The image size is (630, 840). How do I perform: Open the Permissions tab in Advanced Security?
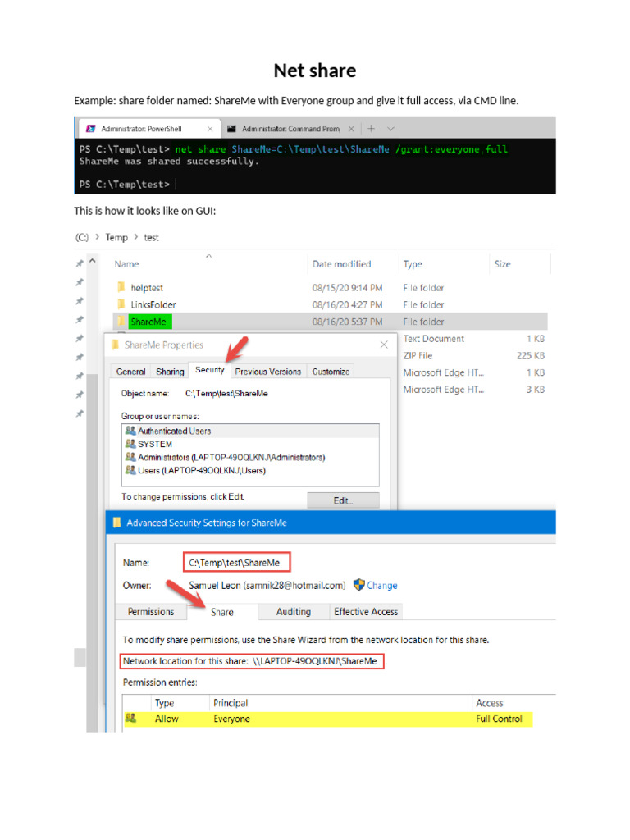pos(151,612)
